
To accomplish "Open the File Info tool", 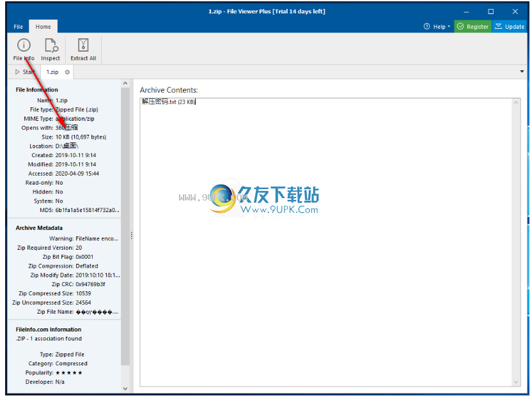I will click(24, 49).
